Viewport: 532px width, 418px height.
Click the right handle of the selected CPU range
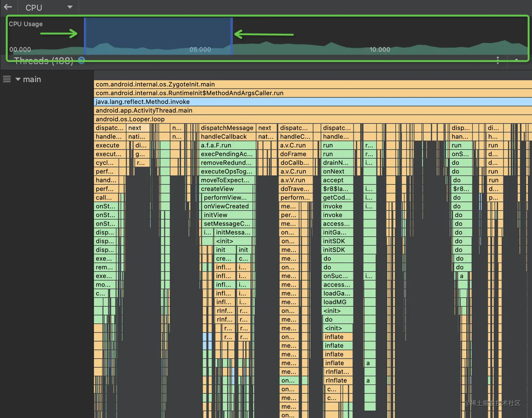click(232, 36)
